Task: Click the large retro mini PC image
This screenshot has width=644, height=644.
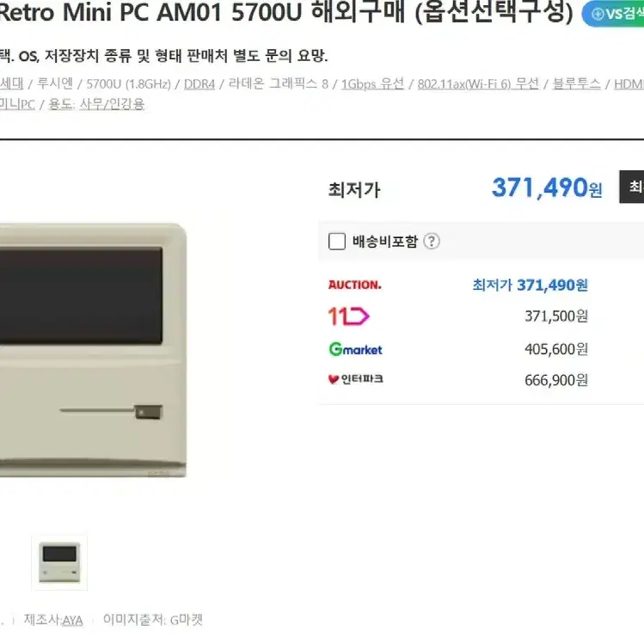Action: 93,350
